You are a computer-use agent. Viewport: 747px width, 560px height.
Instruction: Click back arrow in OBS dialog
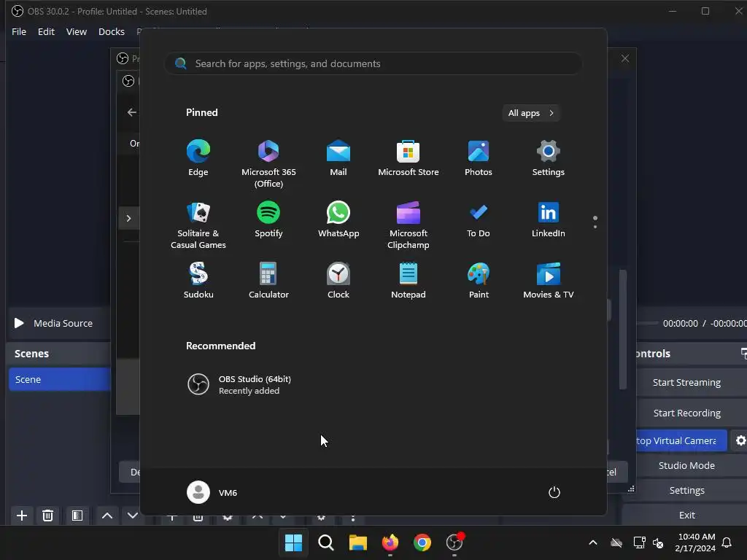131,112
